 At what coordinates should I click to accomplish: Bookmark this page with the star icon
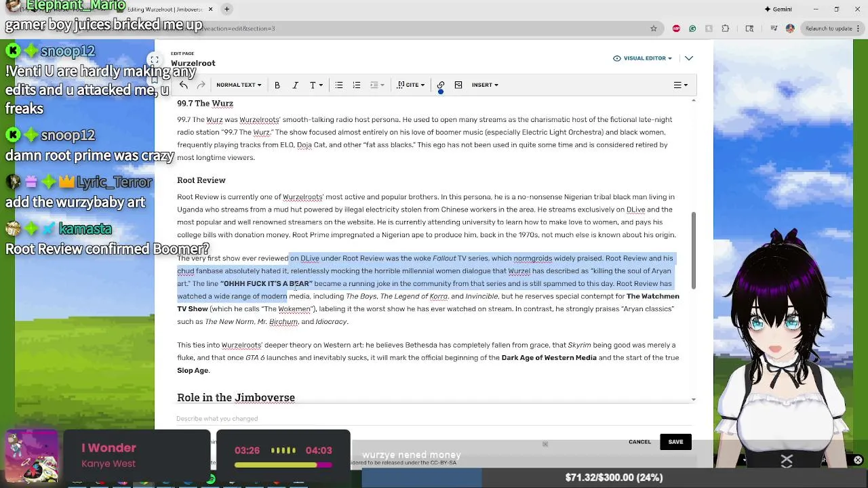pos(654,28)
